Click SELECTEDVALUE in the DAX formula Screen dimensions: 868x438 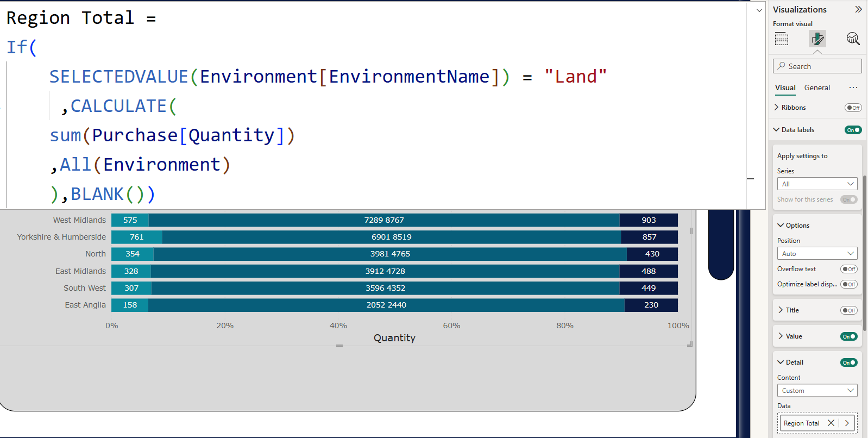click(x=119, y=77)
